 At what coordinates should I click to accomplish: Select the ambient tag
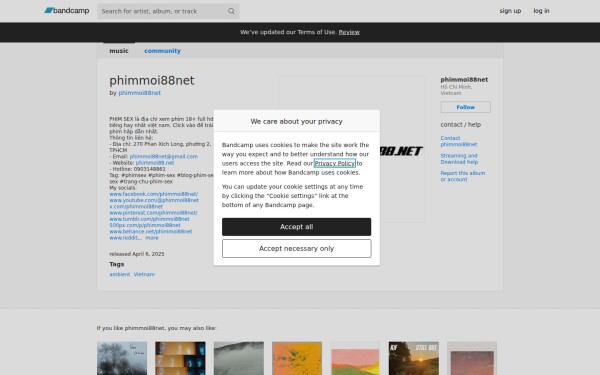click(119, 274)
